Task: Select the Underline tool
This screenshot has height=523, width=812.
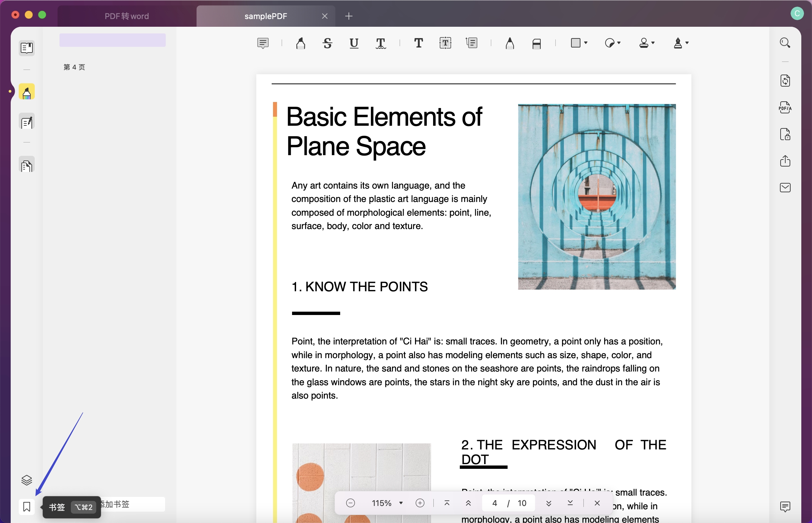Action: tap(354, 43)
